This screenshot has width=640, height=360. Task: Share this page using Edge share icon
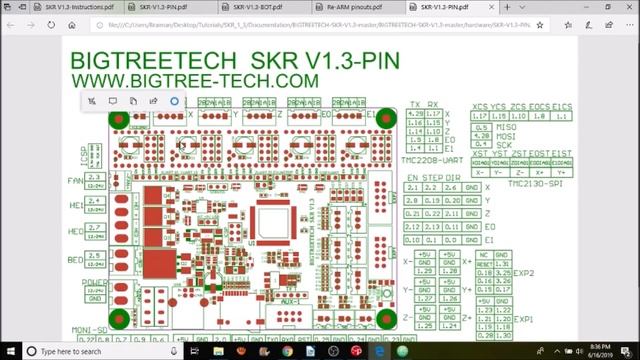pos(609,25)
